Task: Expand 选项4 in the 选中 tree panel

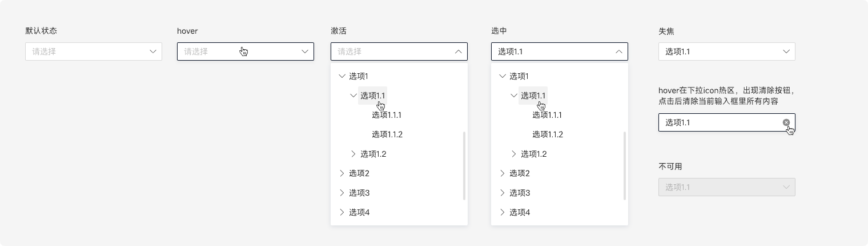Action: tap(503, 212)
